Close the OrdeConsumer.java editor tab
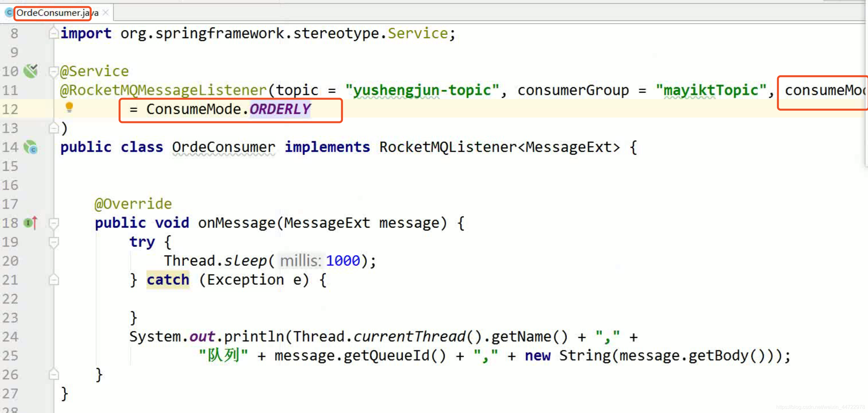868x413 pixels. click(x=105, y=13)
